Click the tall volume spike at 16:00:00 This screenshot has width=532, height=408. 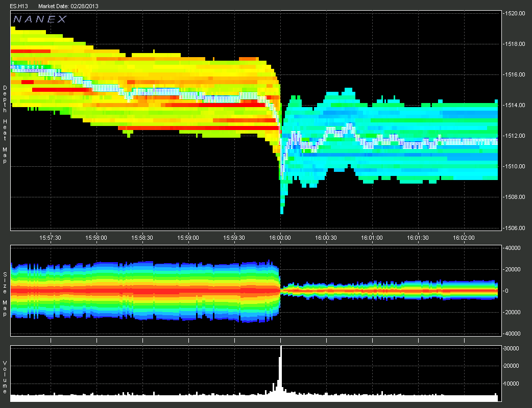coord(281,373)
